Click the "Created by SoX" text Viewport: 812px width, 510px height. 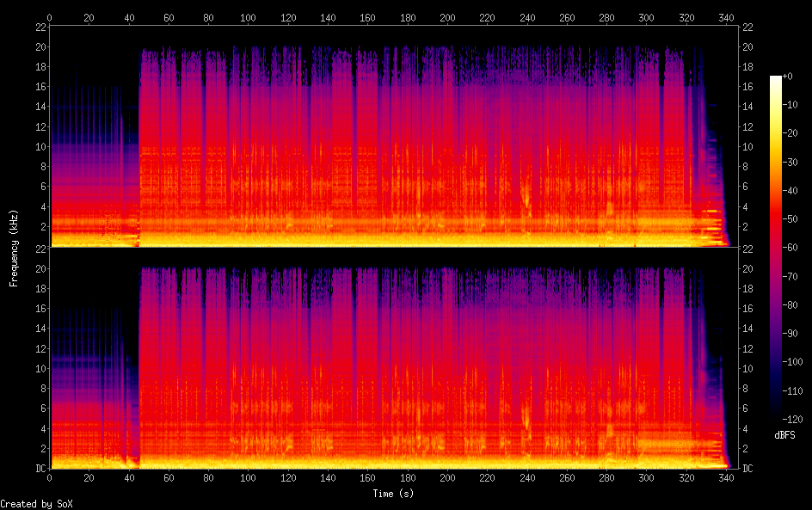pyautogui.click(x=36, y=504)
